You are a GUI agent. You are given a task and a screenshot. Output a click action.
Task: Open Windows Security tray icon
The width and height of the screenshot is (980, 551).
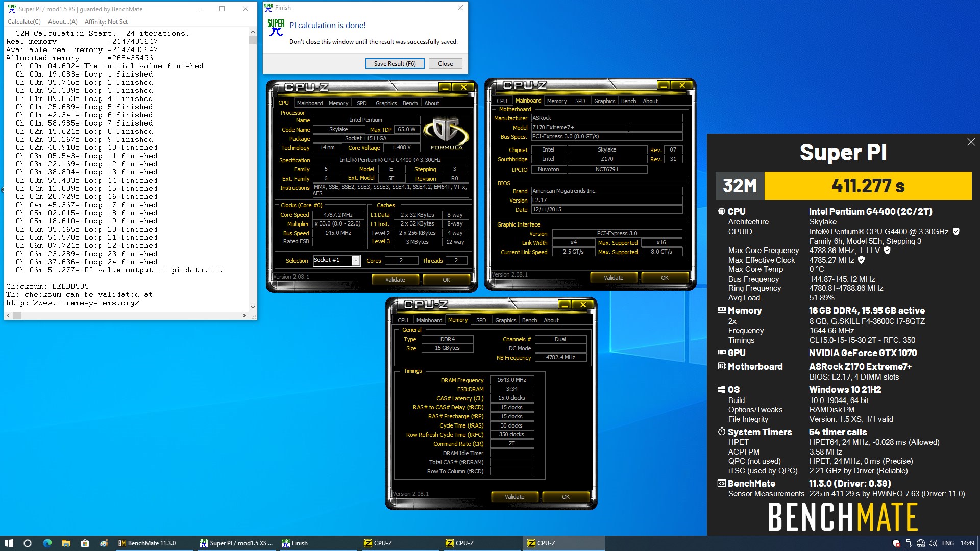tap(896, 543)
